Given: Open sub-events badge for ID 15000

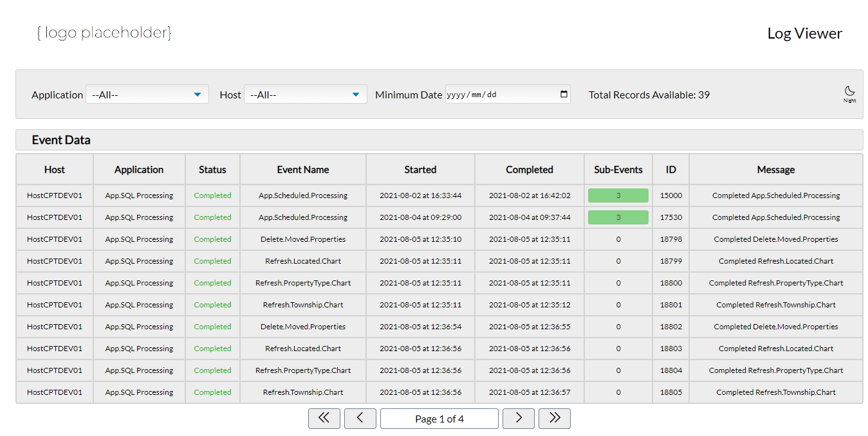Looking at the screenshot, I should click(x=618, y=195).
